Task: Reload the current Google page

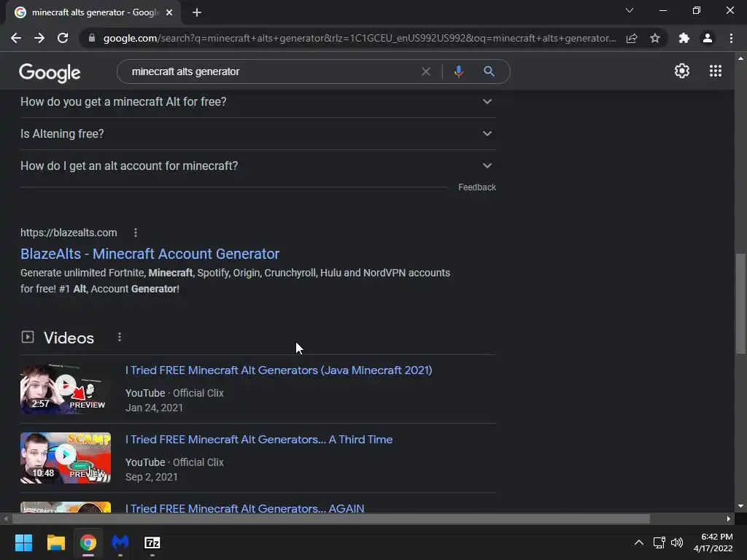Action: pyautogui.click(x=63, y=38)
